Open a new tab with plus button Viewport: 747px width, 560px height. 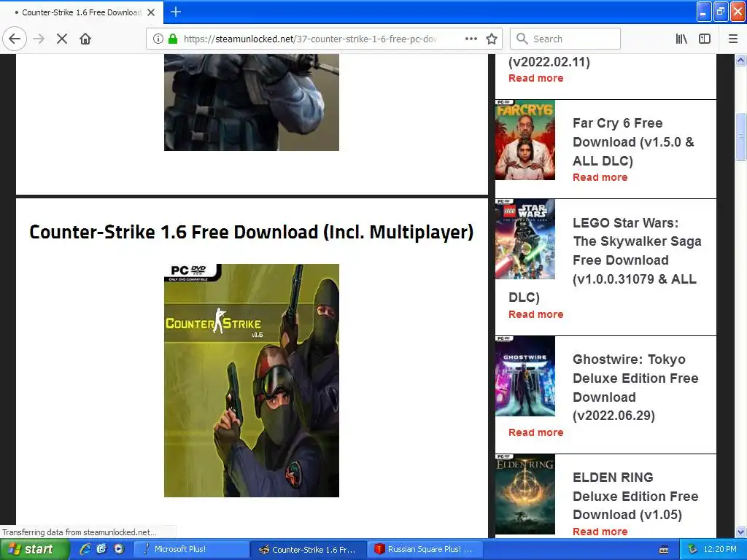click(176, 12)
